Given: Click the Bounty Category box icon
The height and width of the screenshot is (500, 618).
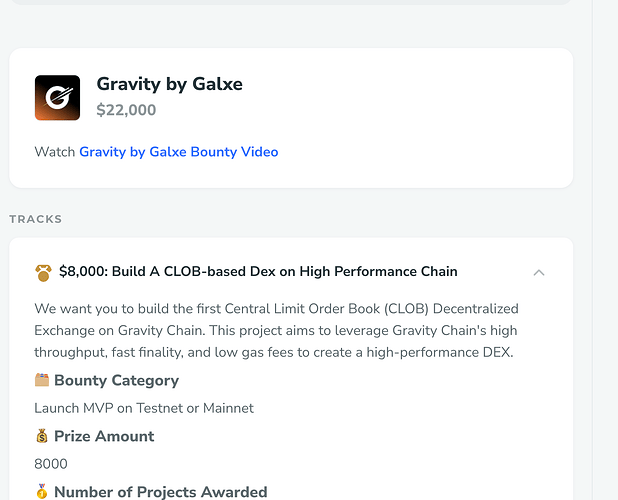Looking at the screenshot, I should 42,380.
